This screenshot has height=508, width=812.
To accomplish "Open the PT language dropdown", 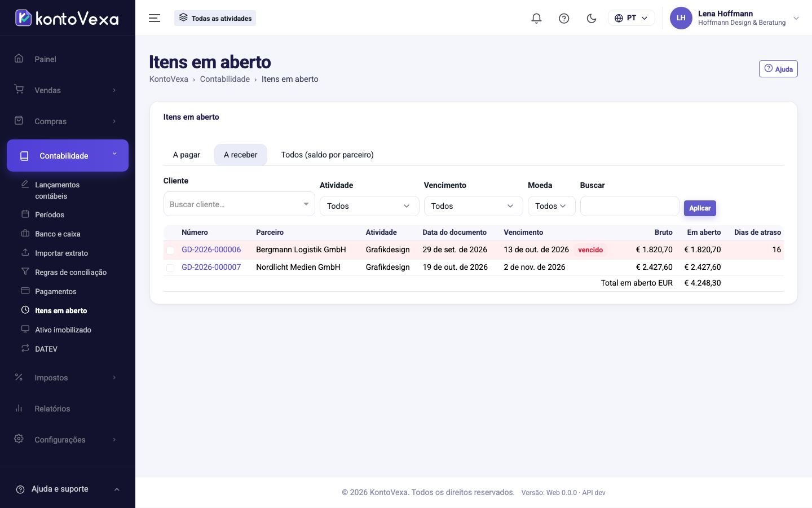I will [x=631, y=18].
